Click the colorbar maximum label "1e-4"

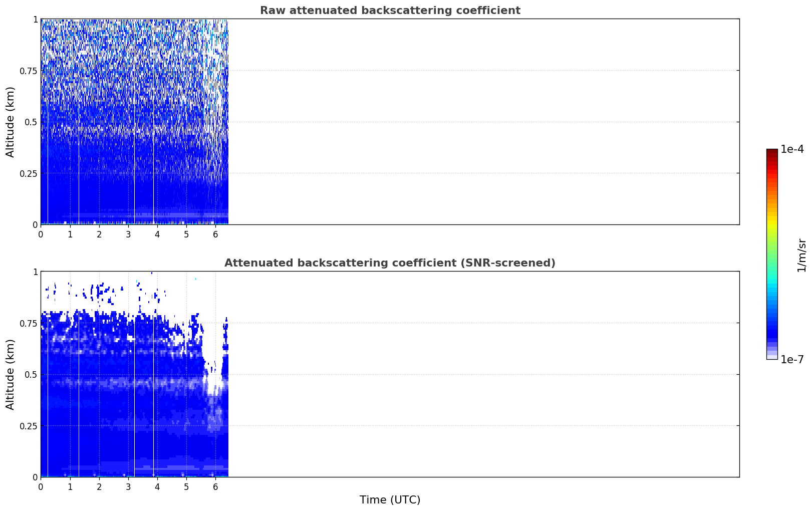[x=792, y=149]
